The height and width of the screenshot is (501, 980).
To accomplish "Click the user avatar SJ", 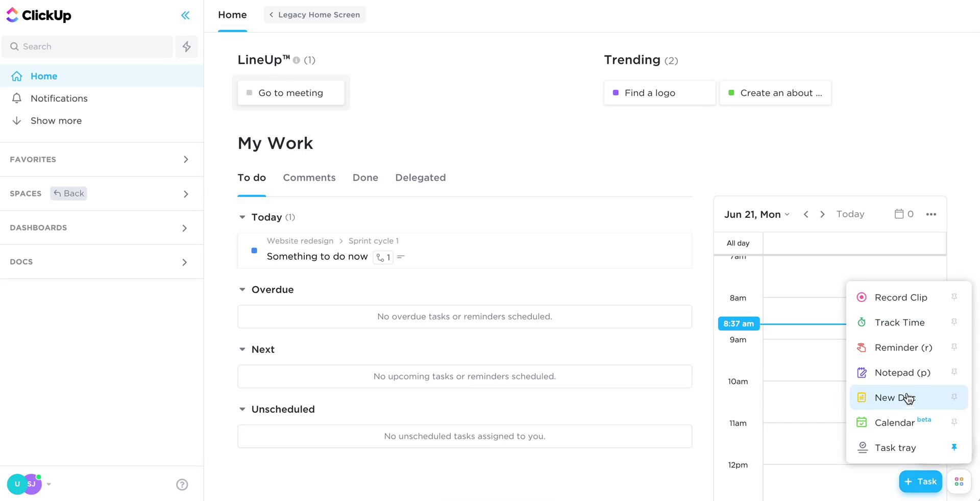I will [33, 484].
